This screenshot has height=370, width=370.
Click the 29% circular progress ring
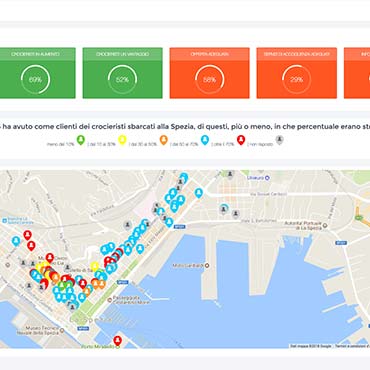click(296, 80)
